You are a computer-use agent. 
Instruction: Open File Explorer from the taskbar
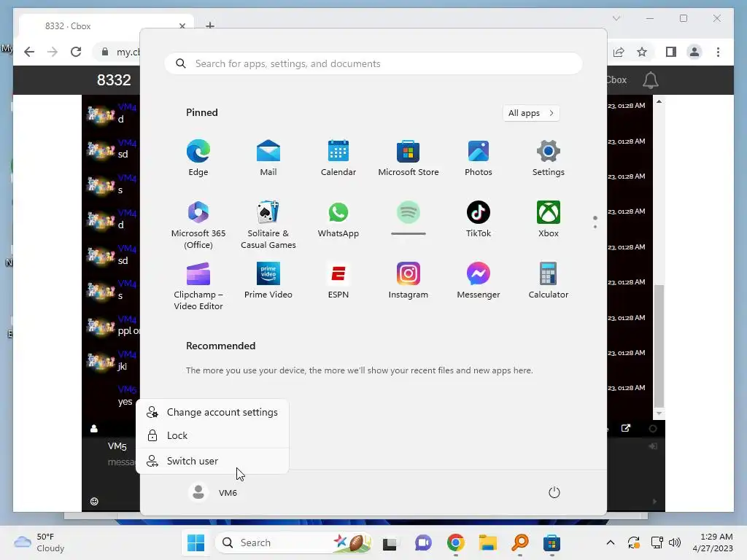[488, 542]
